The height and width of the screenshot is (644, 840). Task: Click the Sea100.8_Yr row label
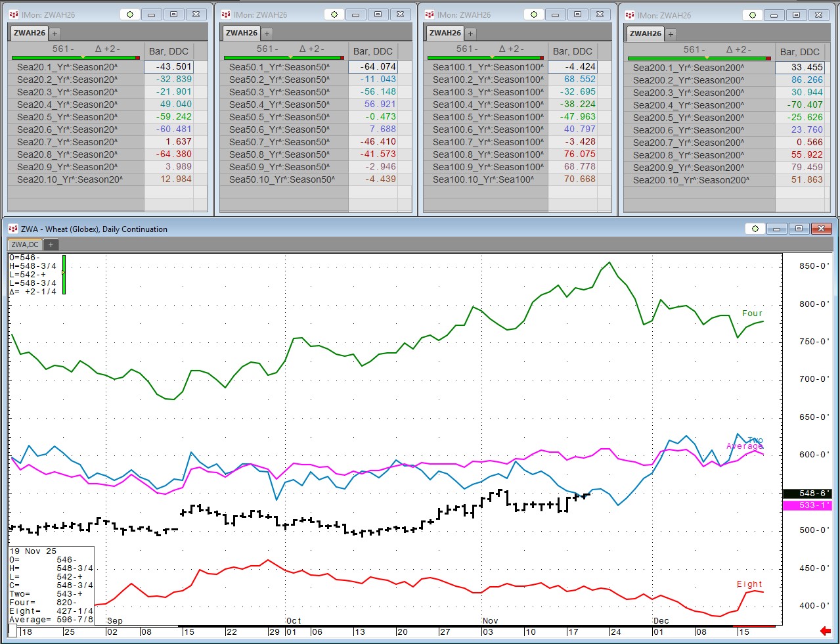[489, 154]
